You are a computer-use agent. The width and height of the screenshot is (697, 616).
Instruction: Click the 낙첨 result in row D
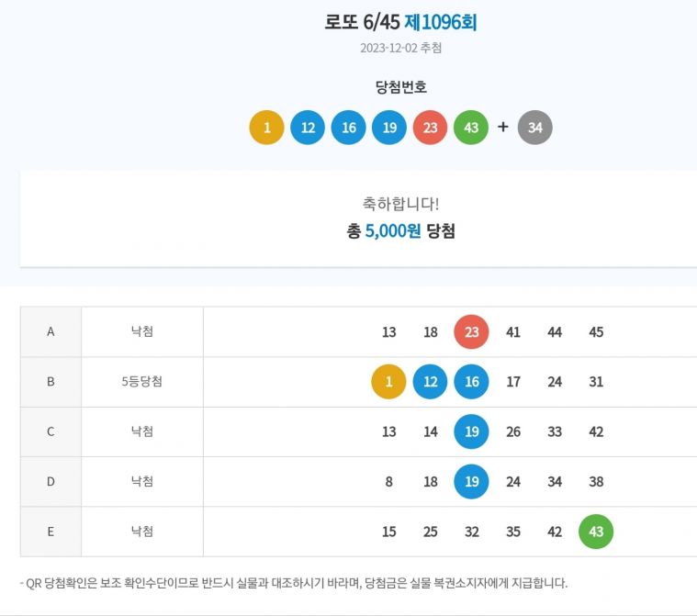pyautogui.click(x=142, y=481)
